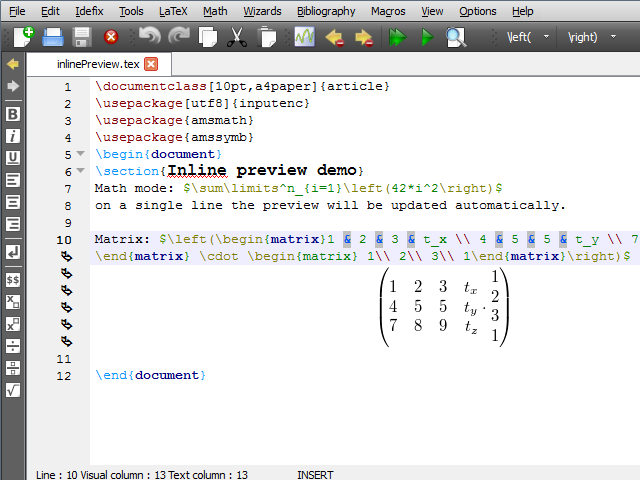
Task: Close the inlinePreview.tex tab
Action: (151, 64)
